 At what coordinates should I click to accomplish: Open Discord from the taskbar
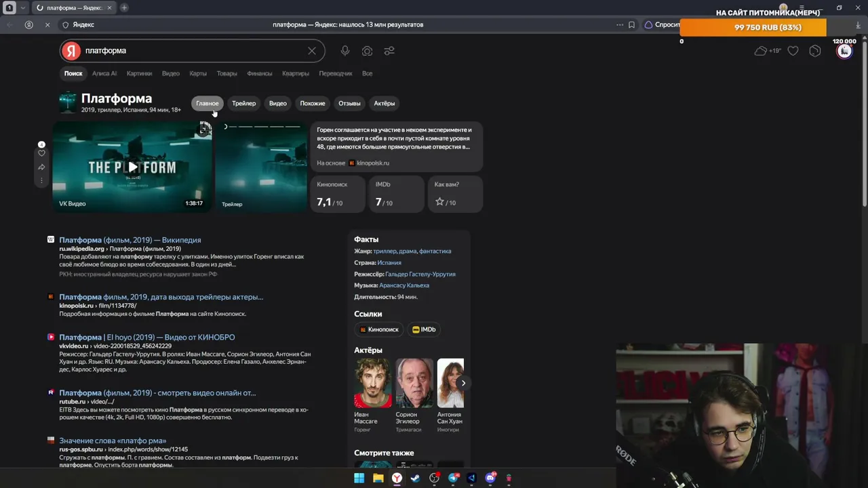click(490, 478)
